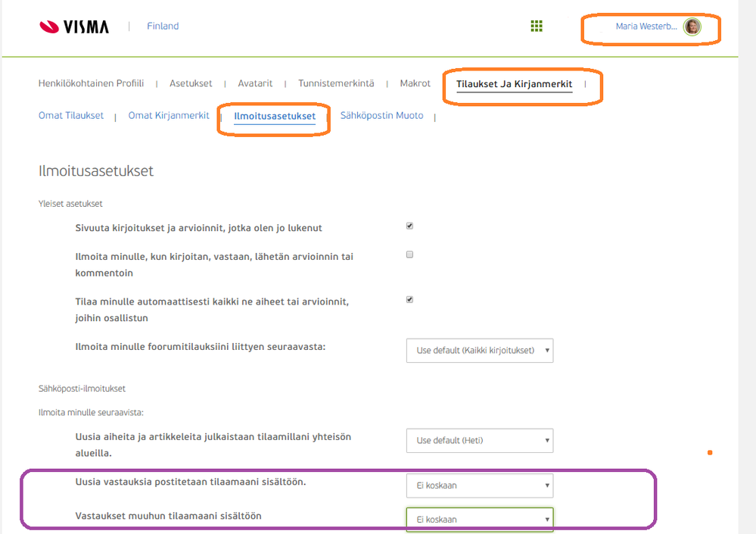The width and height of the screenshot is (756, 534).
Task: Open 'Uusia vastauksia' Ei koskaan dropdown
Action: coord(479,486)
